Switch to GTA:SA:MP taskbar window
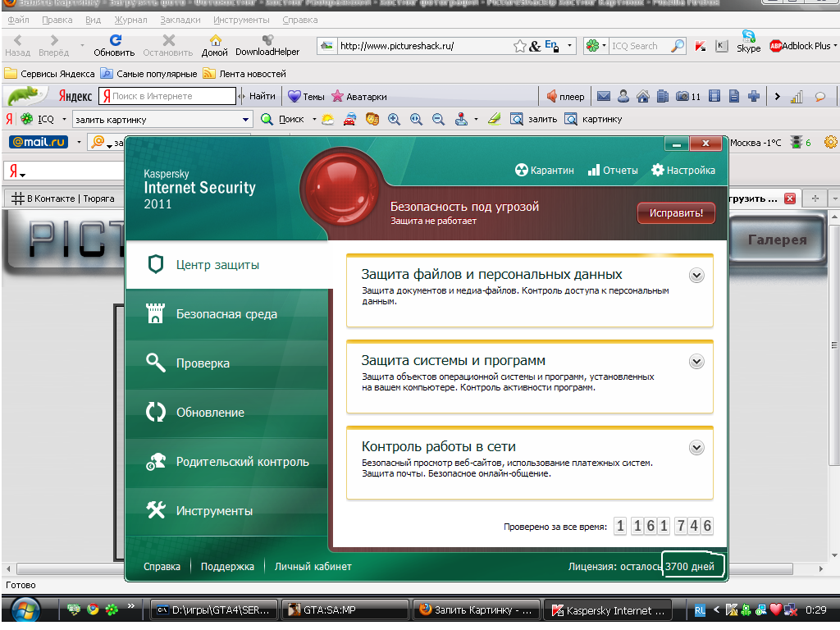The image size is (840, 630). (345, 610)
